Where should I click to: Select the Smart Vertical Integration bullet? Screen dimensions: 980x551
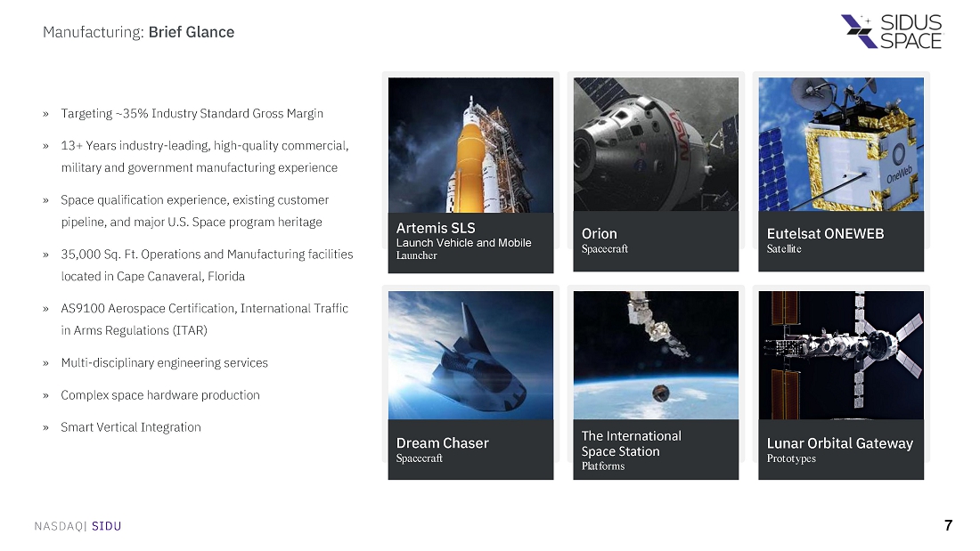pos(131,427)
